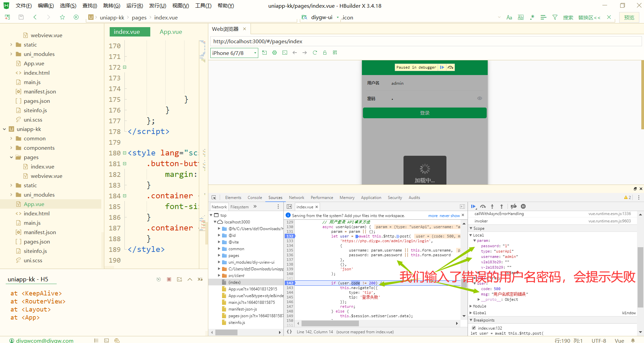Open web browser settings gear icon

pyautogui.click(x=275, y=53)
